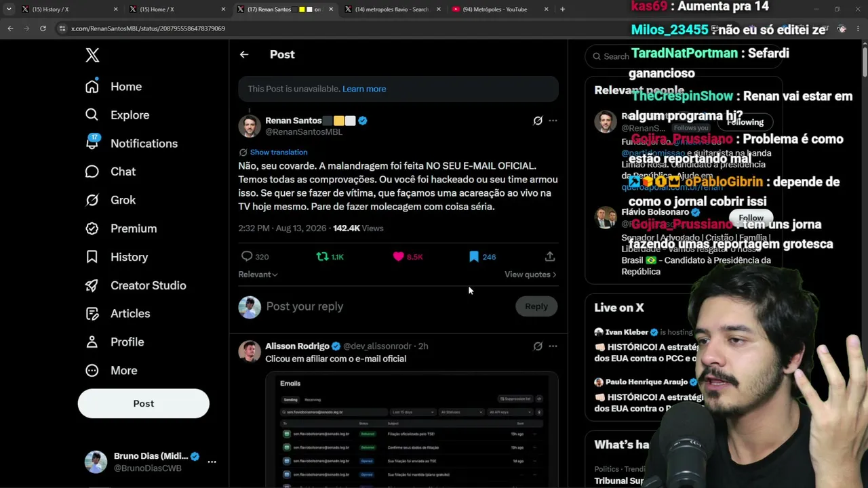Open Profile in the sidebar
868x488 pixels.
coord(115,342)
